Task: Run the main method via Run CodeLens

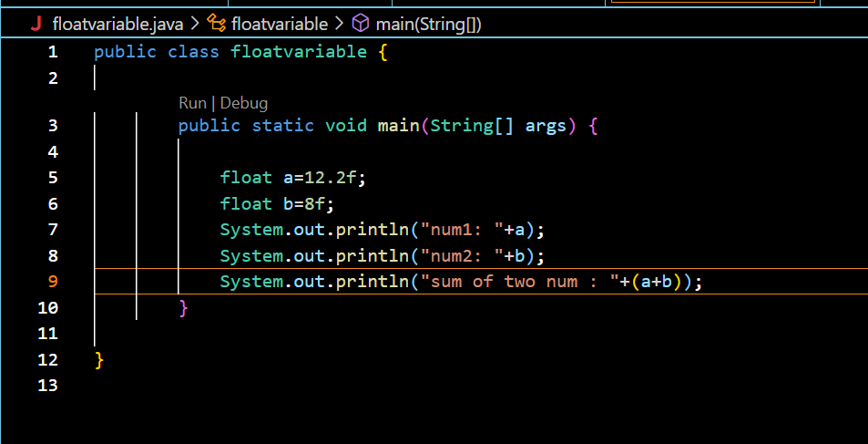Action: (193, 103)
